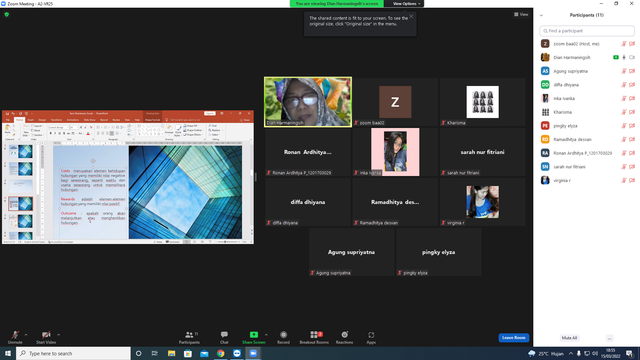The width and height of the screenshot is (640, 360).
Task: Show hidden system tray icons caret
Action: point(571,353)
